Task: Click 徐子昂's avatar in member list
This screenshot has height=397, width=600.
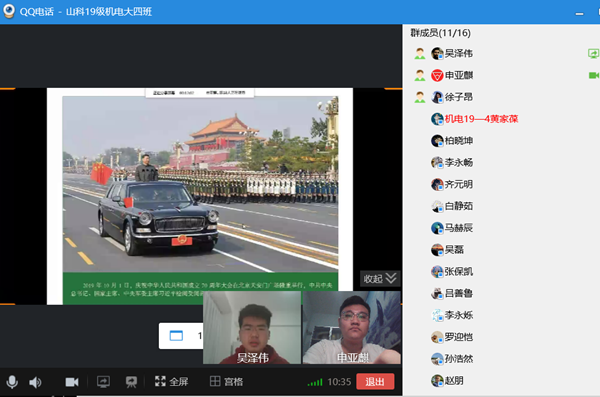Action: point(437,97)
